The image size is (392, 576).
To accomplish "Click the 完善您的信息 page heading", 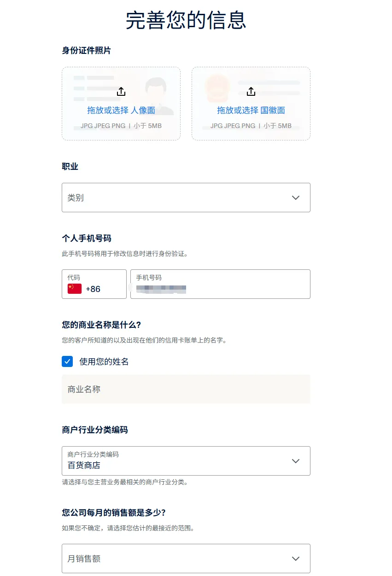I will (x=186, y=21).
